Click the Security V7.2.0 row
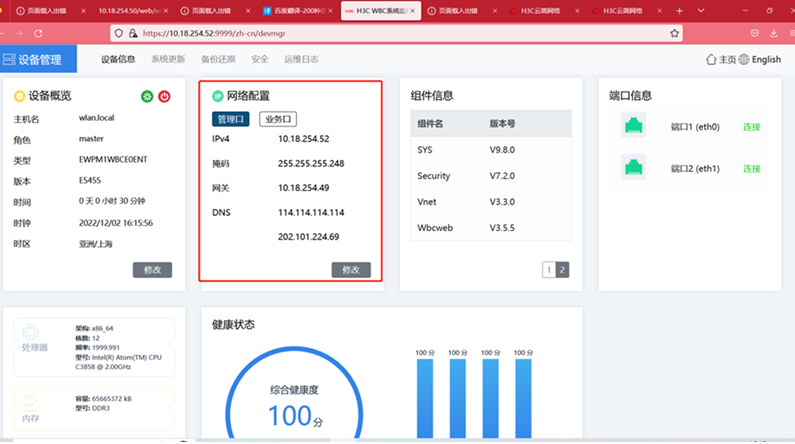795x444 pixels. 491,175
